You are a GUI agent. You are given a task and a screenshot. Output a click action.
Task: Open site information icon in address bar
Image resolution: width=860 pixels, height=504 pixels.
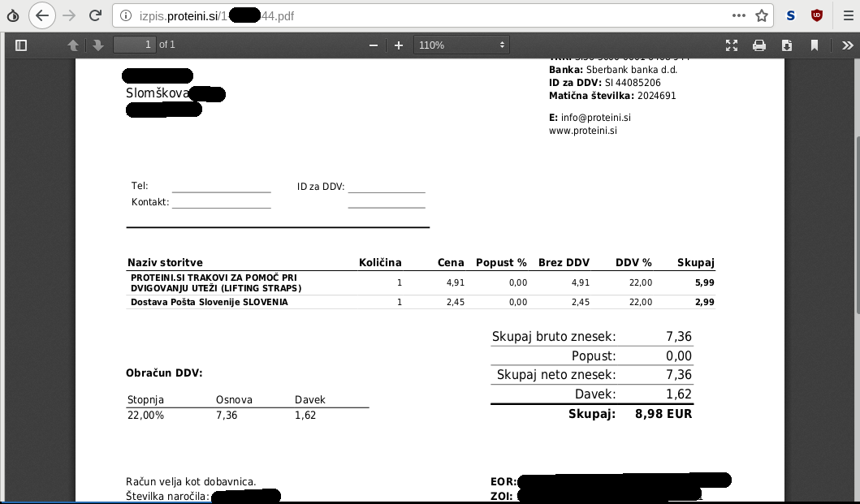(126, 16)
